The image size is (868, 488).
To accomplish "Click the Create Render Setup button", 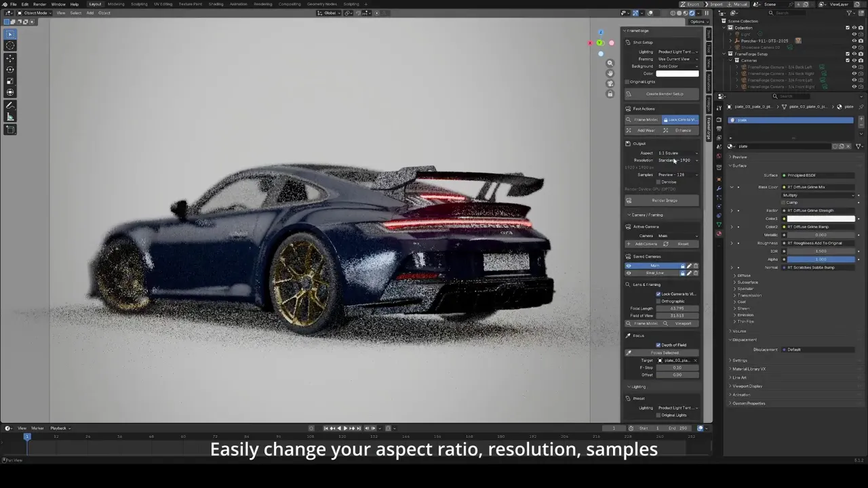I will point(663,94).
